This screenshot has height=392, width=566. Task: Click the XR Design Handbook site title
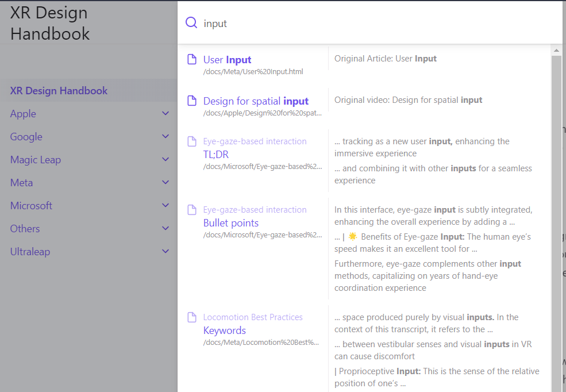click(50, 23)
